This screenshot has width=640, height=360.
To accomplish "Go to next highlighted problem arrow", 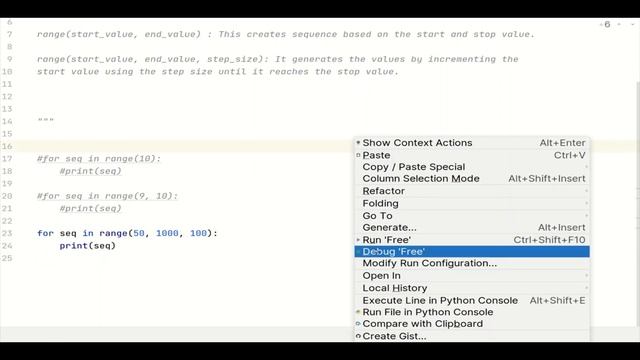I will pyautogui.click(x=633, y=24).
